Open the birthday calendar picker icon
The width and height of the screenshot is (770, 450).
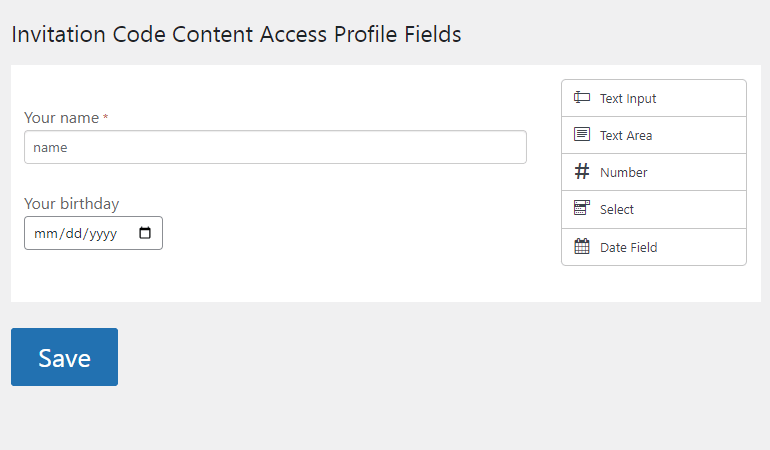(x=145, y=233)
